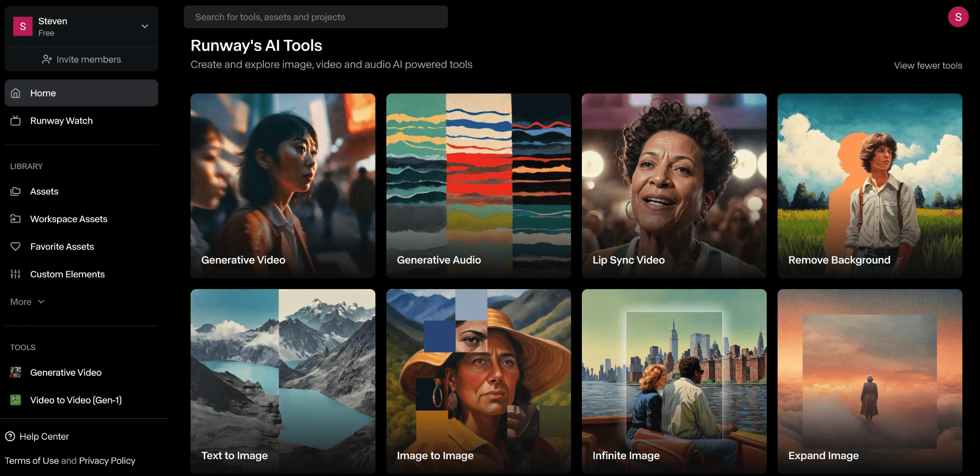Image resolution: width=980 pixels, height=476 pixels.
Task: Click View fewer tools link
Action: pyautogui.click(x=928, y=65)
